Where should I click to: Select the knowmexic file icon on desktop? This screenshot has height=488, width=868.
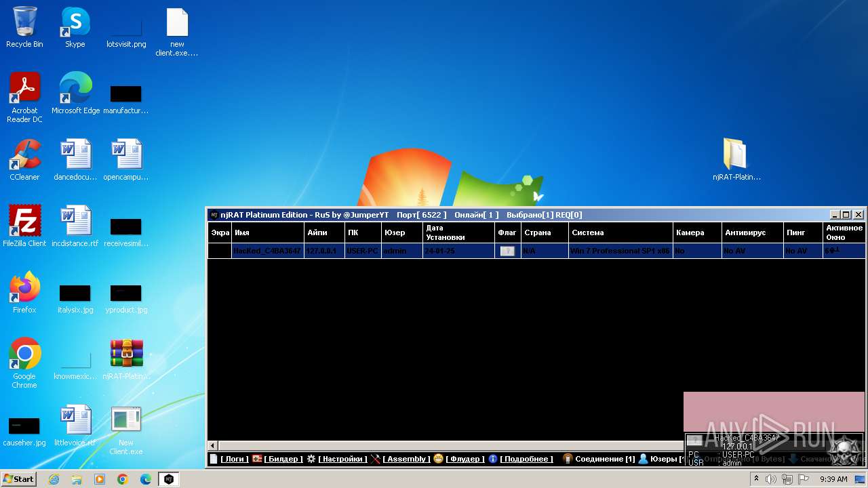(x=75, y=365)
